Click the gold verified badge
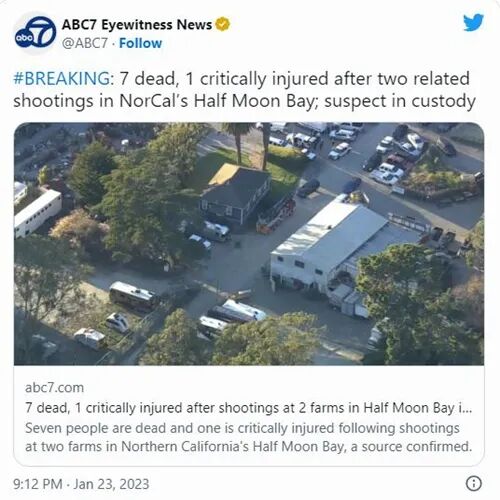500x500 pixels. click(x=222, y=24)
